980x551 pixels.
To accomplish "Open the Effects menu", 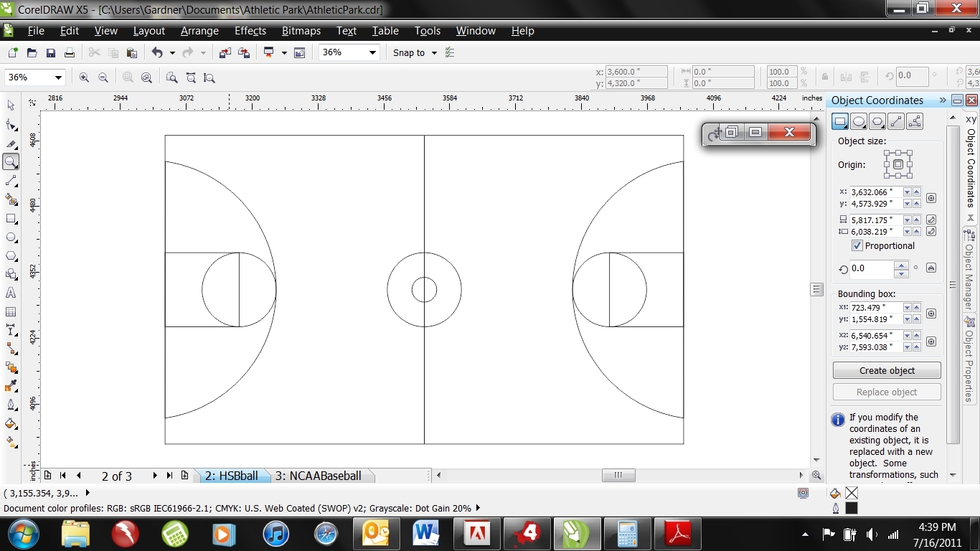I will 250,31.
